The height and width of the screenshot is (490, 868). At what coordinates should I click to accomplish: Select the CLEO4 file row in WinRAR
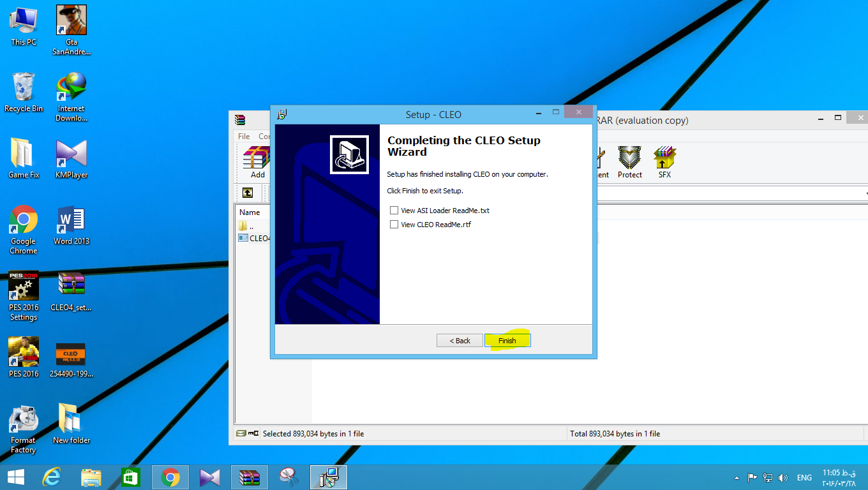click(x=254, y=239)
